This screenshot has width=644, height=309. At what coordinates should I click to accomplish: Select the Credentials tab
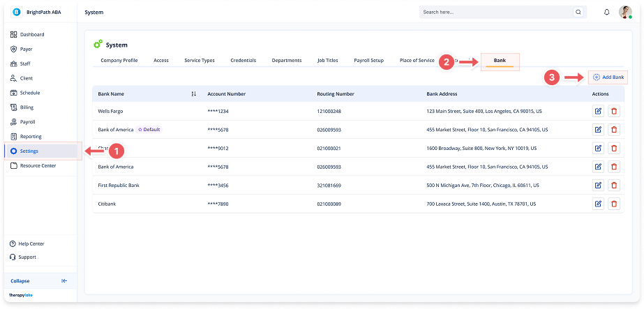coord(243,61)
